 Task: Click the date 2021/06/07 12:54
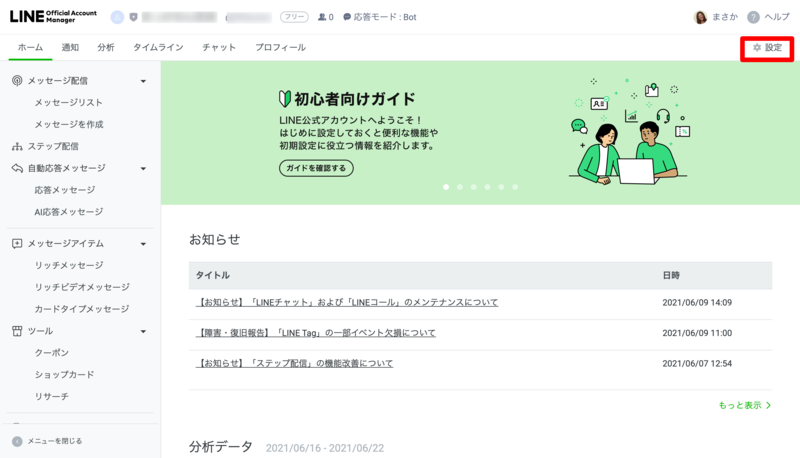tap(697, 364)
